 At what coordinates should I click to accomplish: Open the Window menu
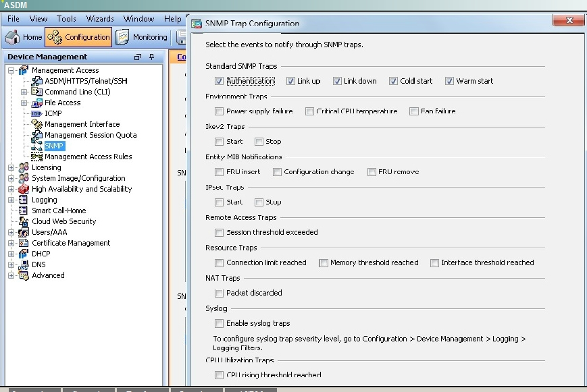(x=138, y=19)
